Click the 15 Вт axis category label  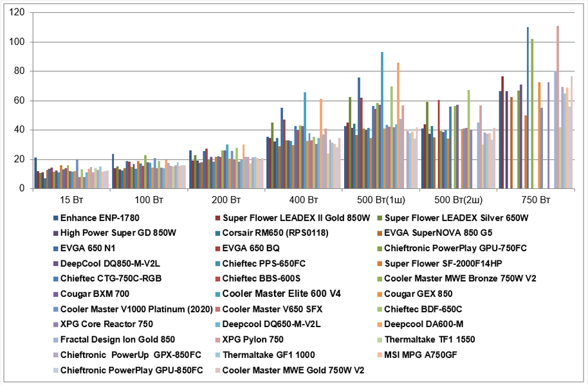click(71, 200)
